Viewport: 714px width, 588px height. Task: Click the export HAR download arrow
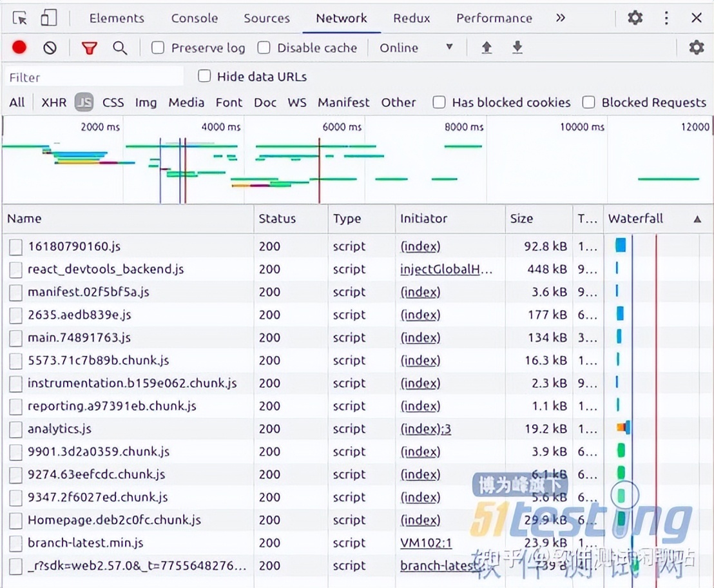click(x=517, y=48)
